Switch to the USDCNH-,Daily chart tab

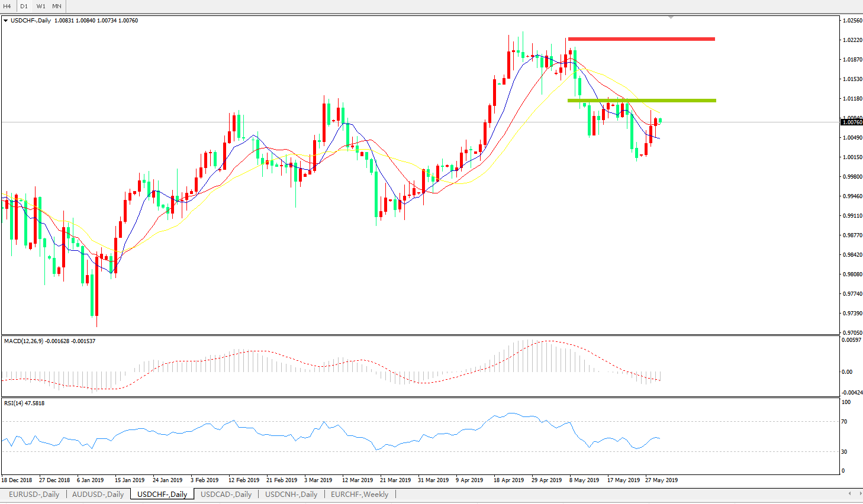tap(291, 495)
